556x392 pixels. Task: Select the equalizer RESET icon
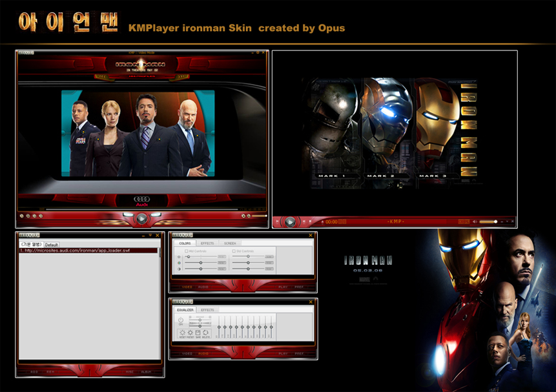click(x=183, y=333)
